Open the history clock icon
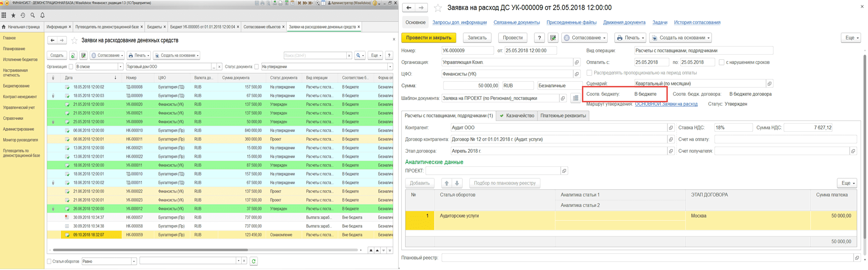 coord(23,15)
